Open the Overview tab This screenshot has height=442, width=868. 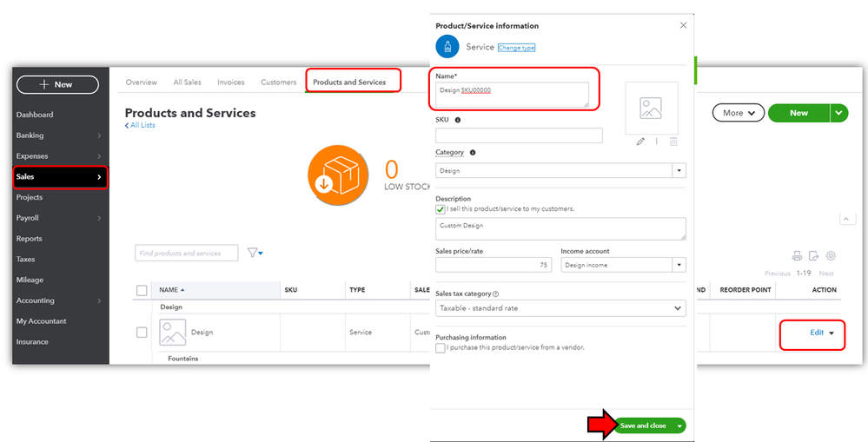point(141,82)
